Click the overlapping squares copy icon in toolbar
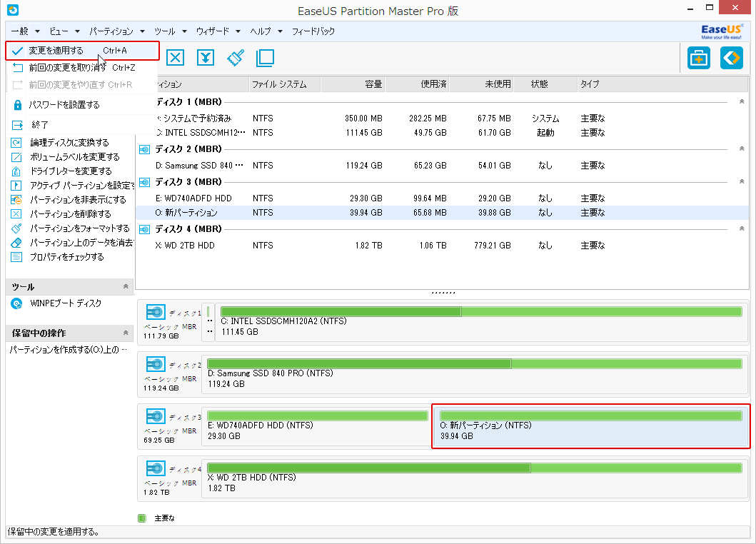 click(265, 58)
